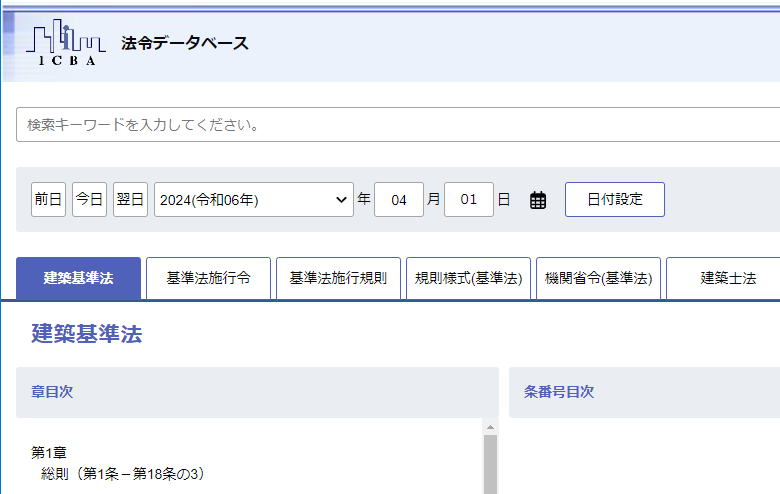Click the 条番号目次 panel header
780x494 pixels.
point(645,392)
